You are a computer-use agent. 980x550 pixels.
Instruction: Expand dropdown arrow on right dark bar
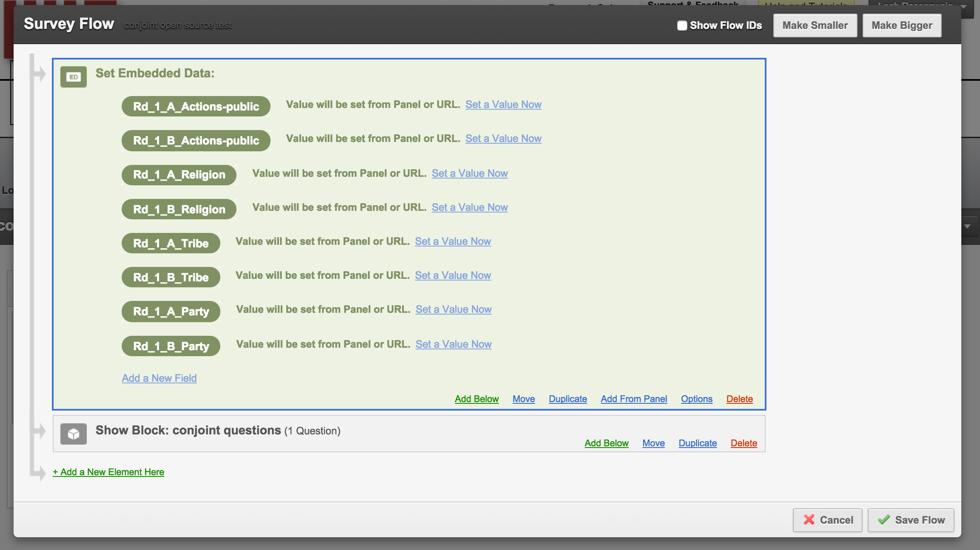coord(967,227)
